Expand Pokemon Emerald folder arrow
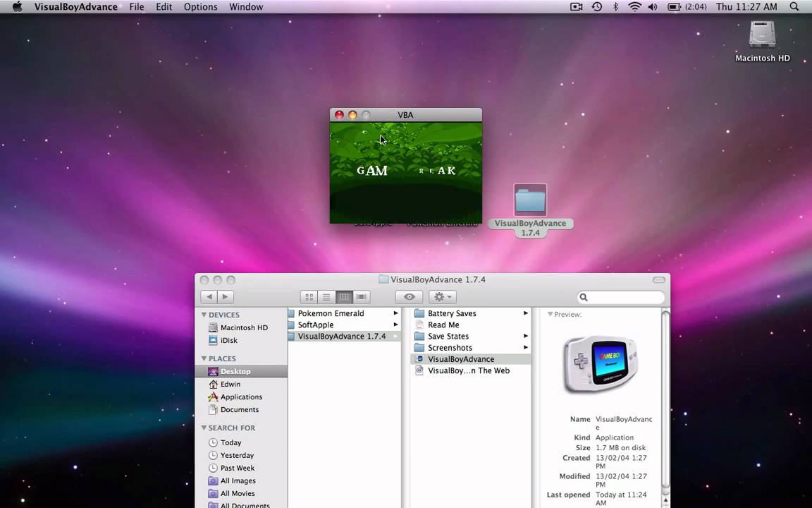 395,313
